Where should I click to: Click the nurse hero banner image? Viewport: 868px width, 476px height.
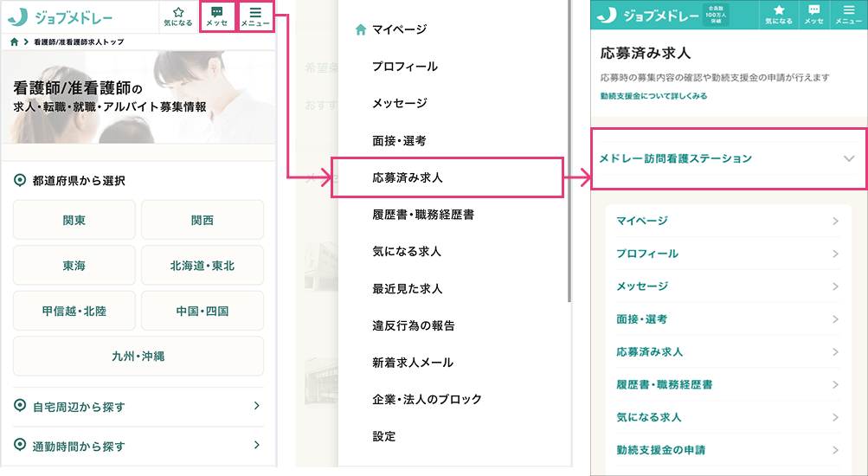point(138,97)
